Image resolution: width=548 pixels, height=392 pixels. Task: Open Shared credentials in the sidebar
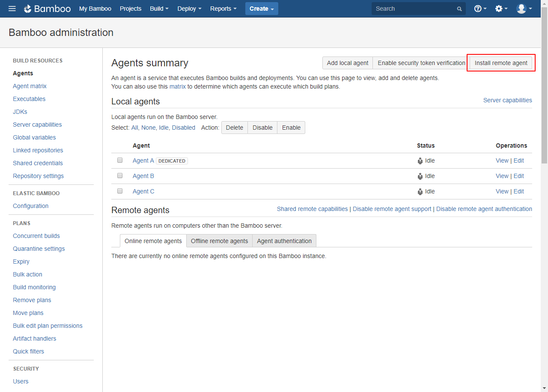coord(38,163)
